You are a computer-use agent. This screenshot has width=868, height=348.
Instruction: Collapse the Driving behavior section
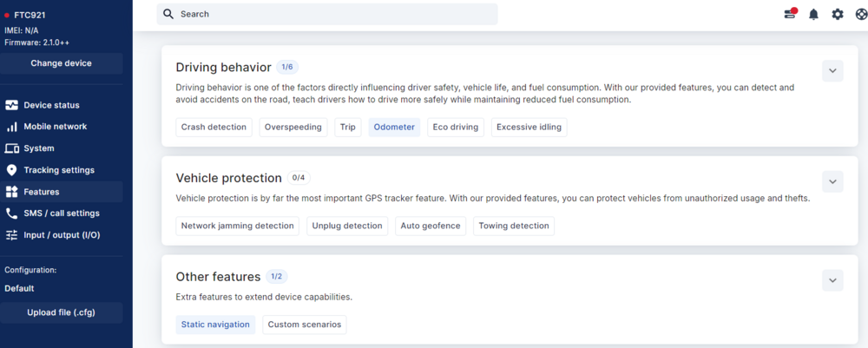pos(832,71)
